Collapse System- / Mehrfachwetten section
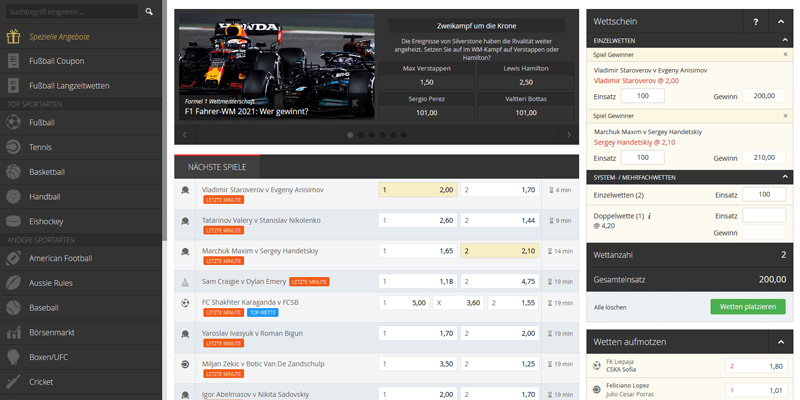This screenshot has width=800, height=400. point(785,178)
